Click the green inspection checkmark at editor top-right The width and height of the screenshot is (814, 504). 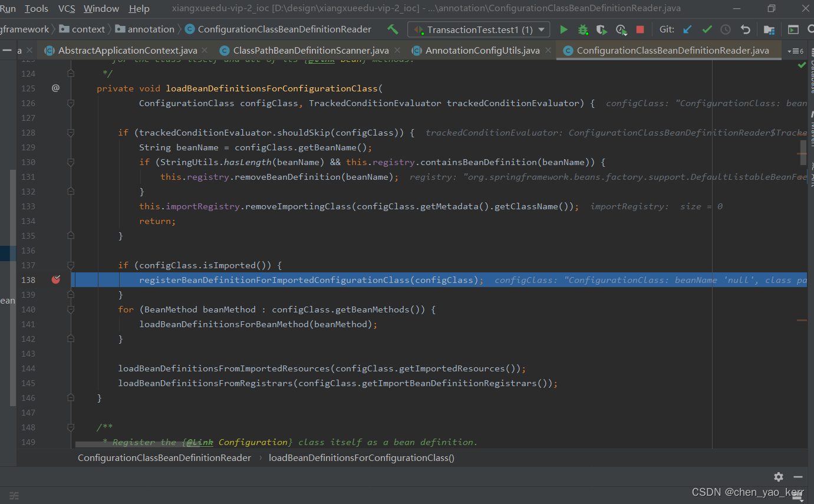point(802,65)
